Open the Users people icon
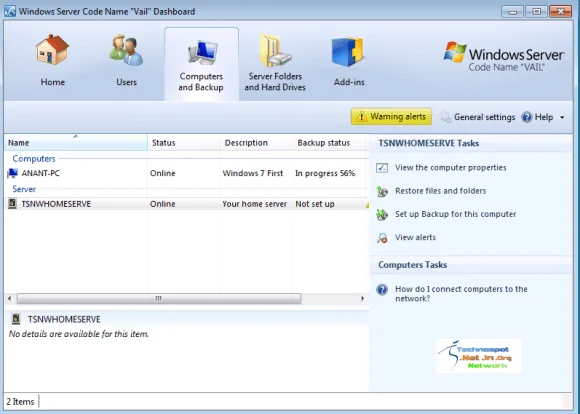The width and height of the screenshot is (580, 414). (127, 50)
